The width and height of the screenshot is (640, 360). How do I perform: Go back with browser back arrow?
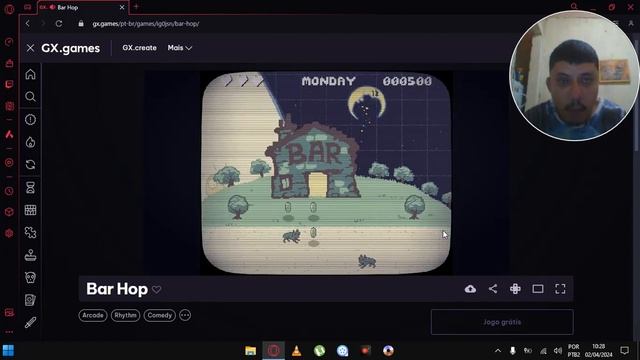(x=28, y=24)
